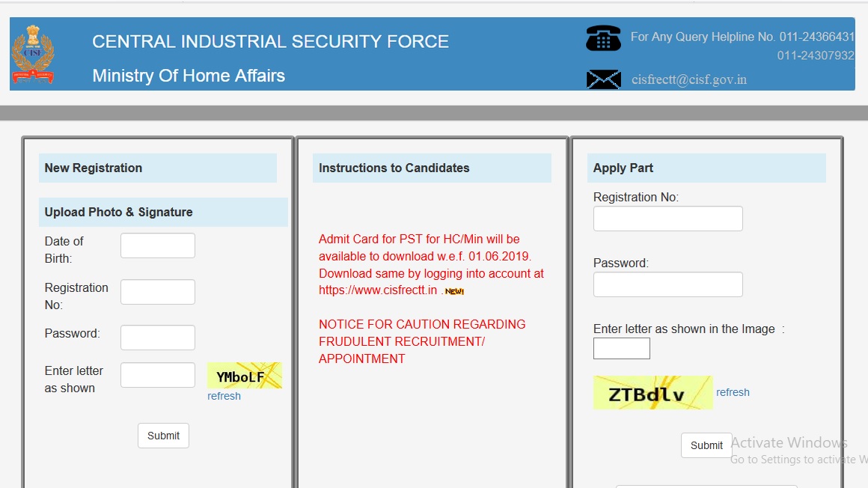Click the yellow NEW! badge icon

coord(454,291)
